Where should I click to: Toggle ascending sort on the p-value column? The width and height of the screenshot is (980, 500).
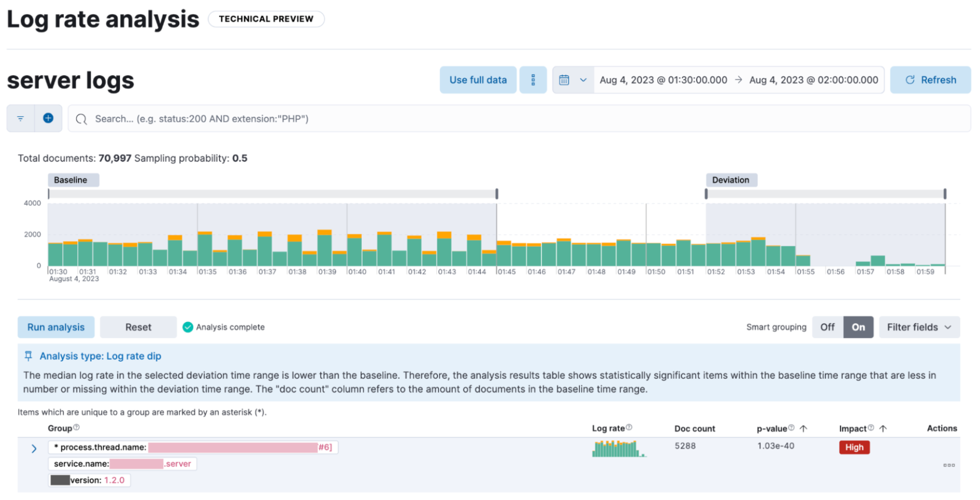point(804,428)
